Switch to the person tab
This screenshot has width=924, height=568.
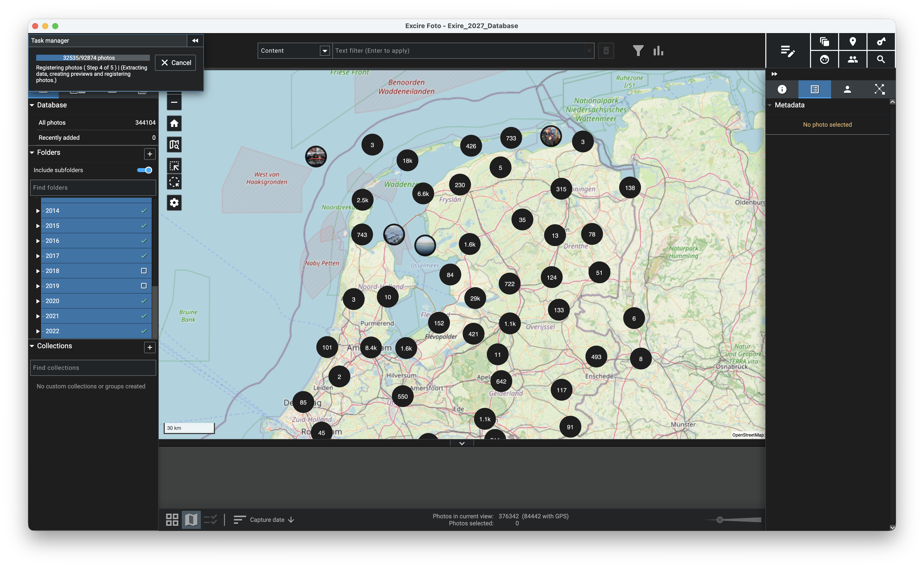tap(847, 89)
